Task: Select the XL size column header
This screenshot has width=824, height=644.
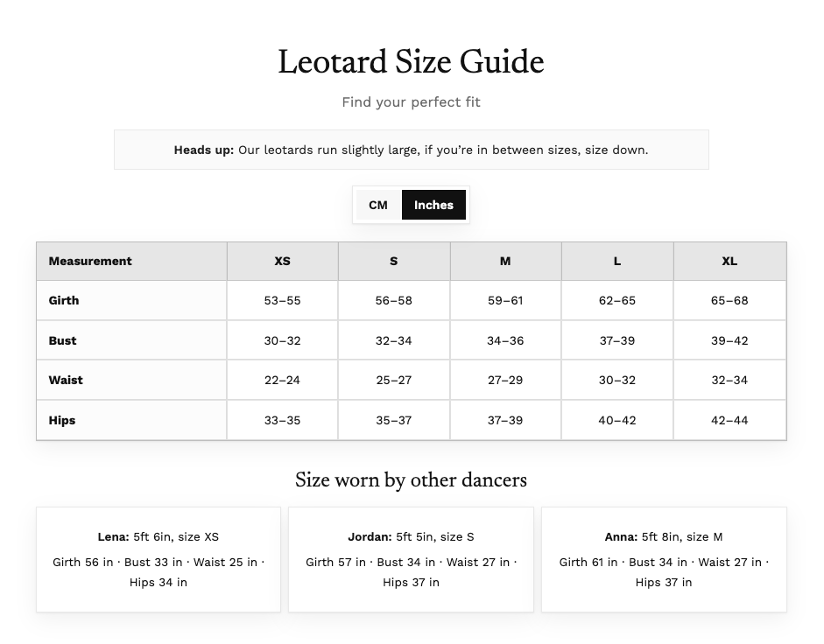Action: point(729,261)
